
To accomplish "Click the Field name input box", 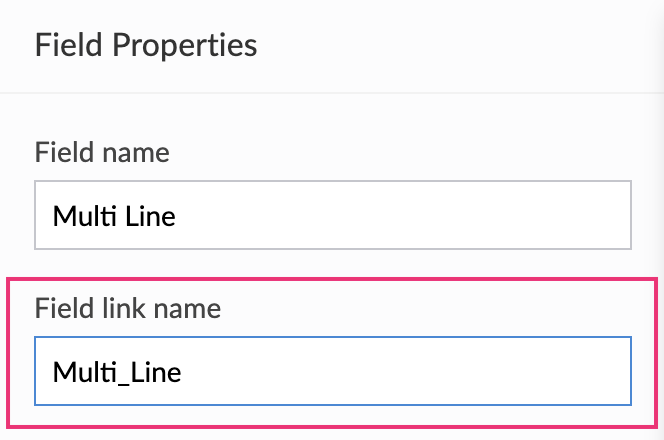I will click(332, 215).
